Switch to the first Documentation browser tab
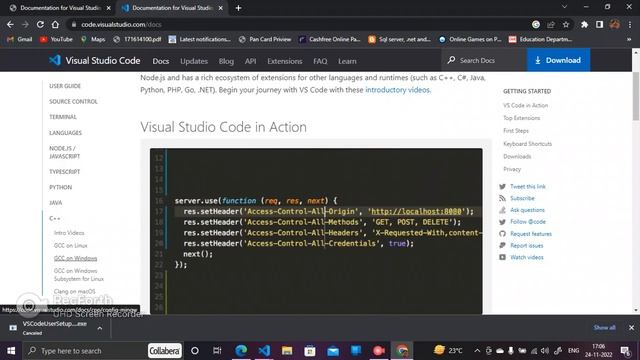This screenshot has height=360, width=640. (x=60, y=8)
